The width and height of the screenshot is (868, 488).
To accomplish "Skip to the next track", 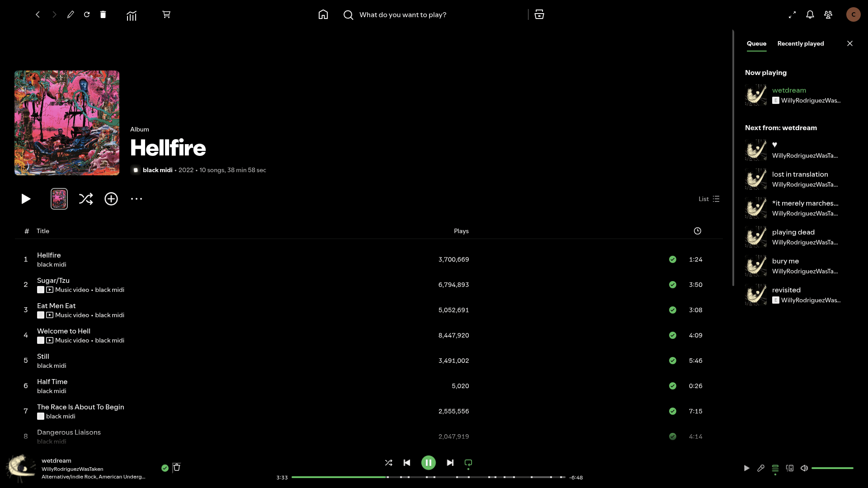I will (450, 463).
